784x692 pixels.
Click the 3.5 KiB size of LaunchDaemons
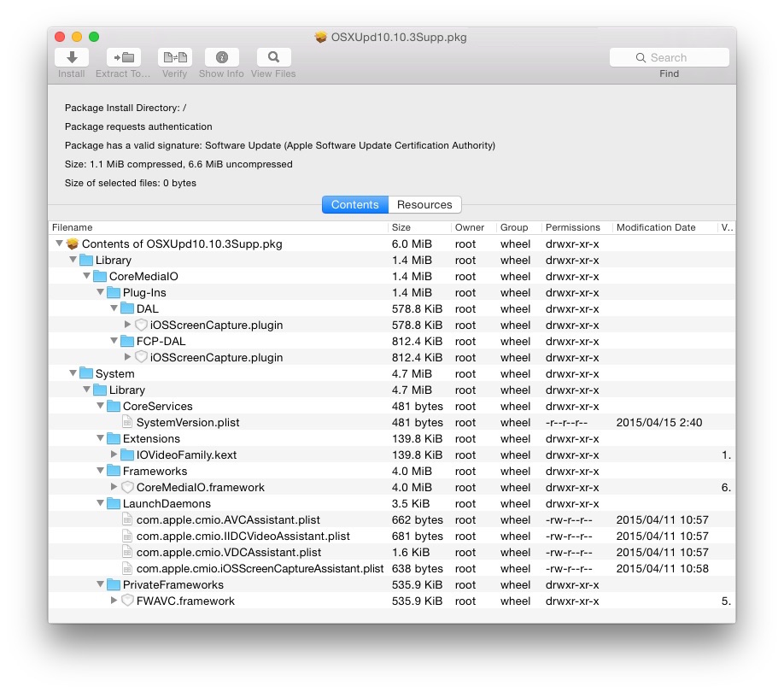pyautogui.click(x=411, y=503)
